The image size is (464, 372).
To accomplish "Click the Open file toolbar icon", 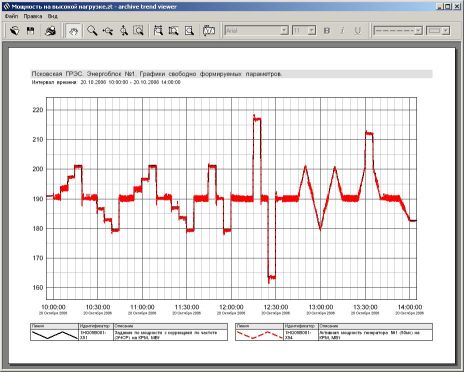I will [14, 31].
